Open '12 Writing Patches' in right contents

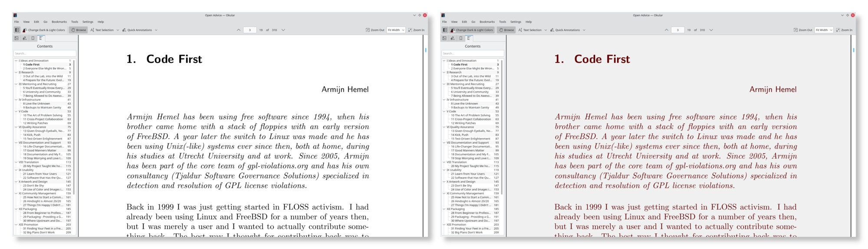click(x=464, y=123)
